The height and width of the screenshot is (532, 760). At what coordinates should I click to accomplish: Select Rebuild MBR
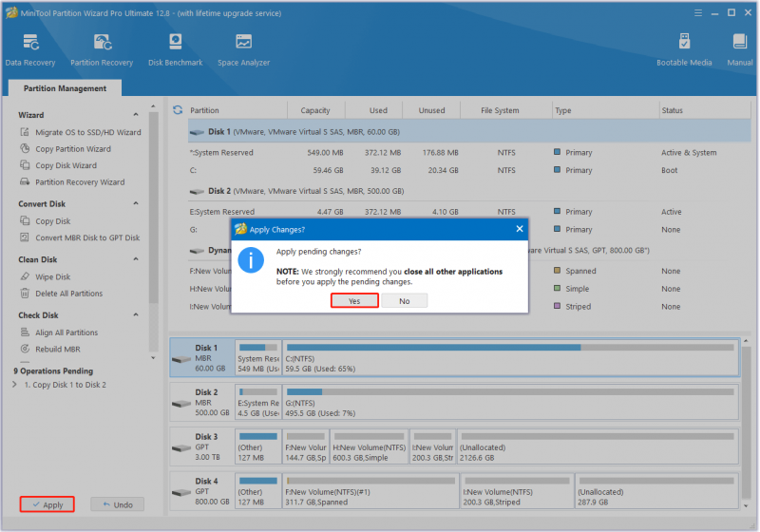[x=50, y=349]
